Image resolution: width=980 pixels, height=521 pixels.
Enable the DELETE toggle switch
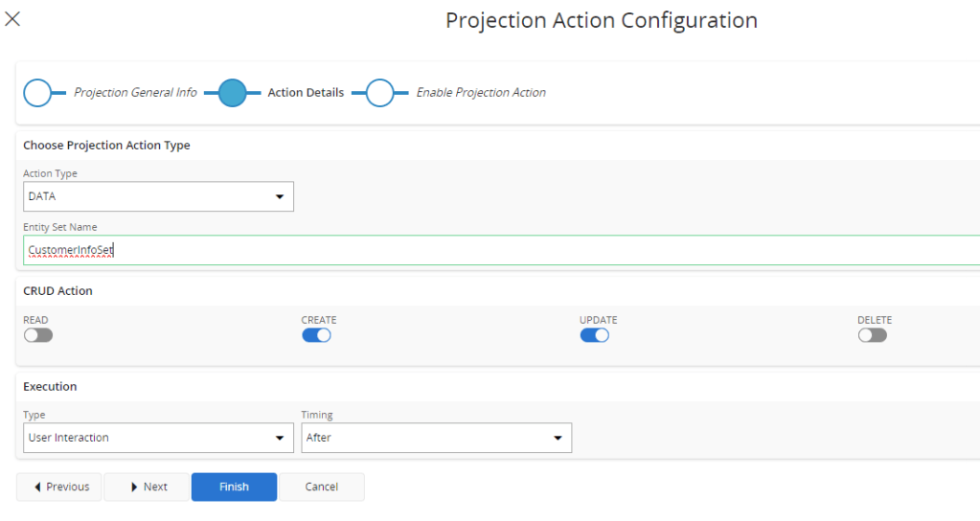tap(873, 335)
